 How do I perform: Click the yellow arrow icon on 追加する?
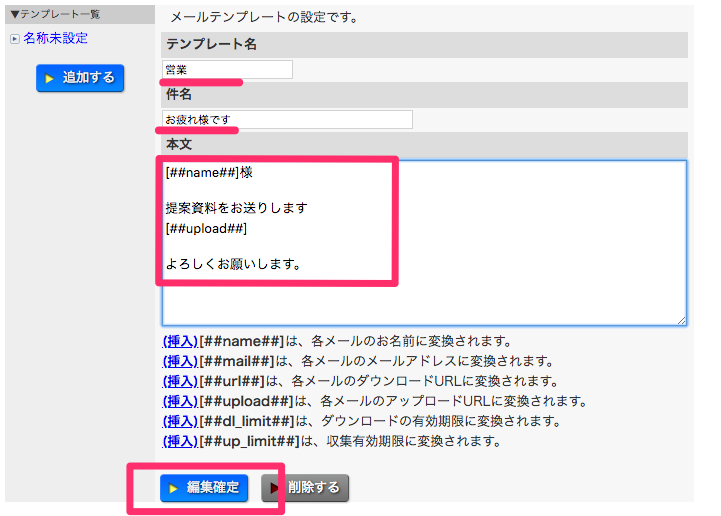pyautogui.click(x=50, y=78)
